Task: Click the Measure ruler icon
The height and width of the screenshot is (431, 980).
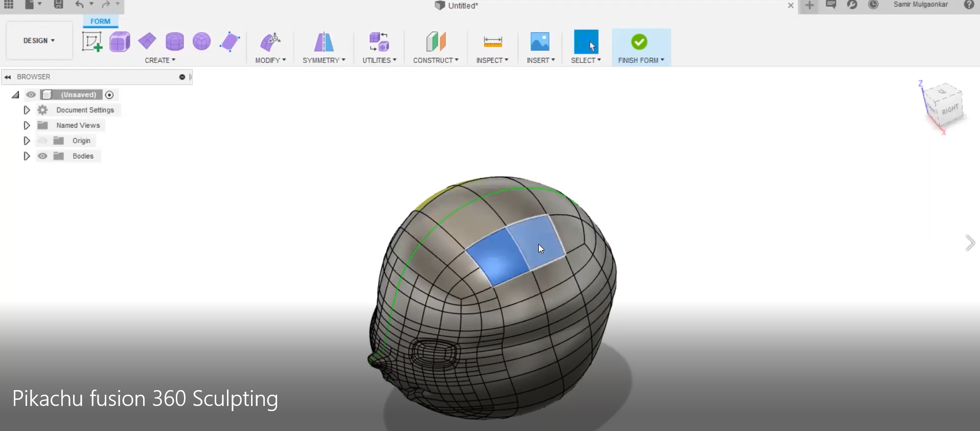Action: pyautogui.click(x=493, y=41)
